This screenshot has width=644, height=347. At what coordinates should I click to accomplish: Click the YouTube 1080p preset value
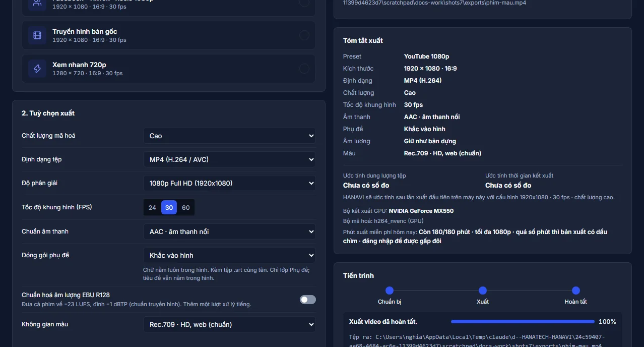[426, 56]
